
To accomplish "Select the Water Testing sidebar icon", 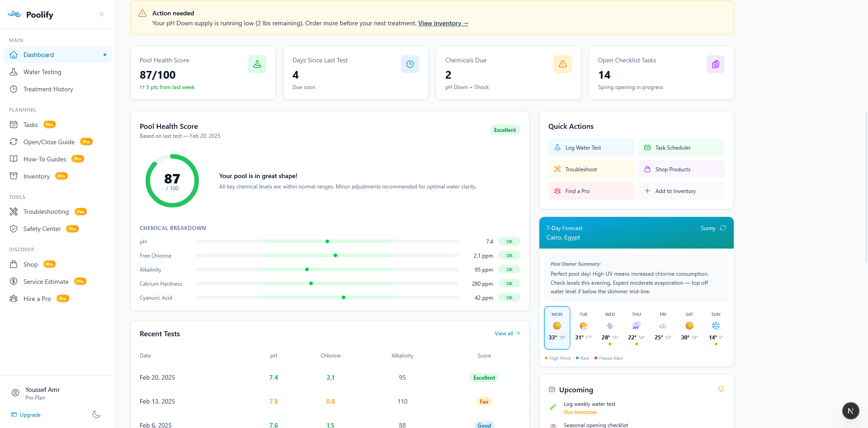I will point(14,72).
